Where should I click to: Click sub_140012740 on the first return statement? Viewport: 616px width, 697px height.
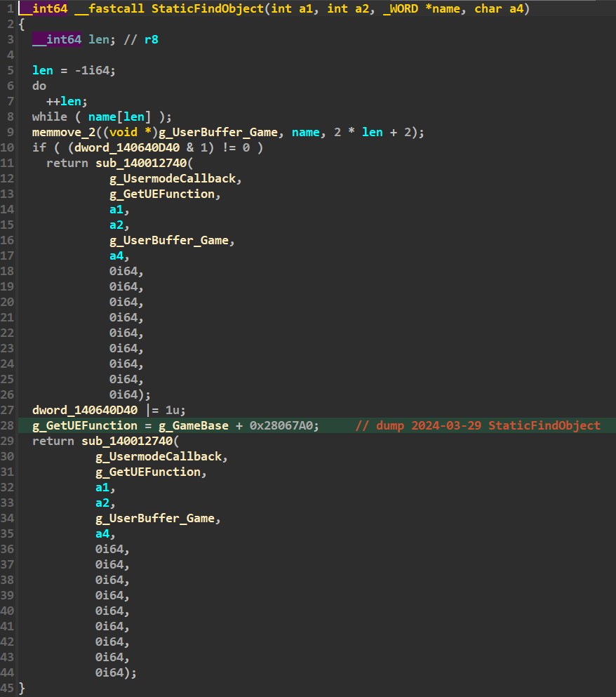click(x=140, y=163)
